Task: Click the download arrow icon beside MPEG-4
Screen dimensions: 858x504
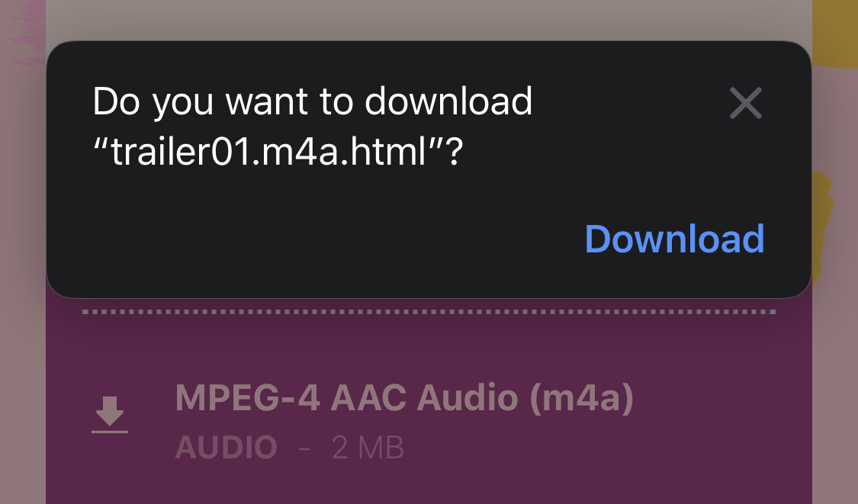Action: pos(109,415)
